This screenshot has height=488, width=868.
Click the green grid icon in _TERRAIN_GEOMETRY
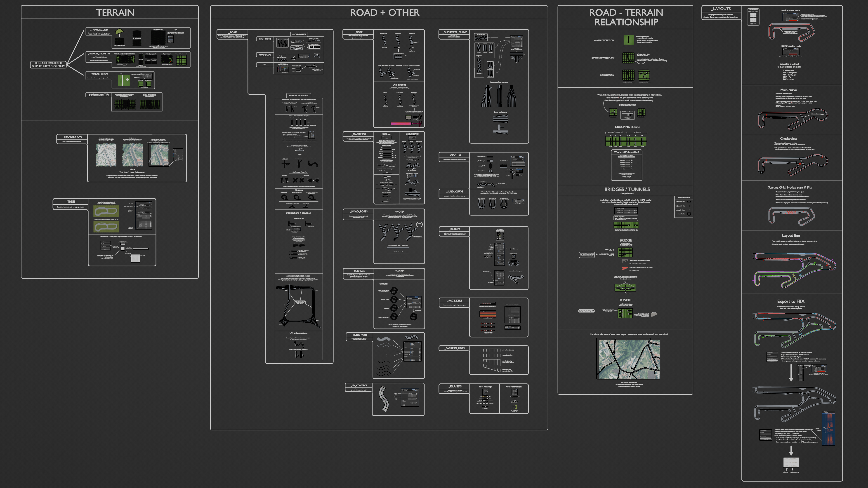pos(181,60)
